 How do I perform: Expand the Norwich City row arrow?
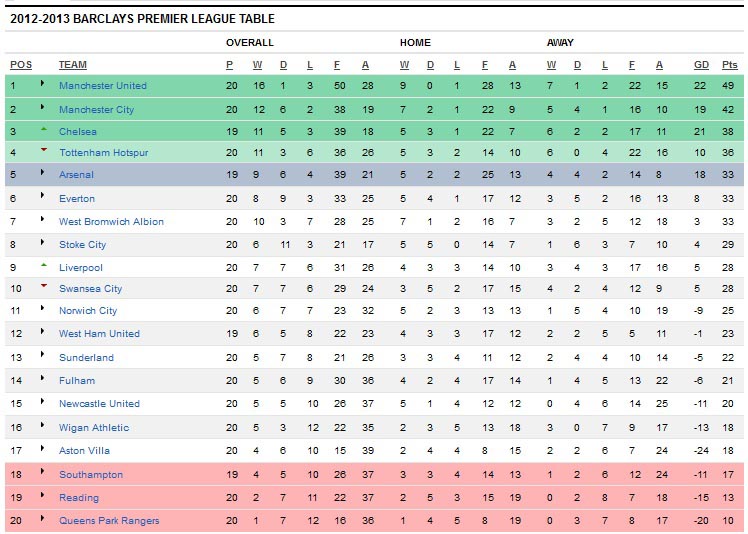coord(42,308)
